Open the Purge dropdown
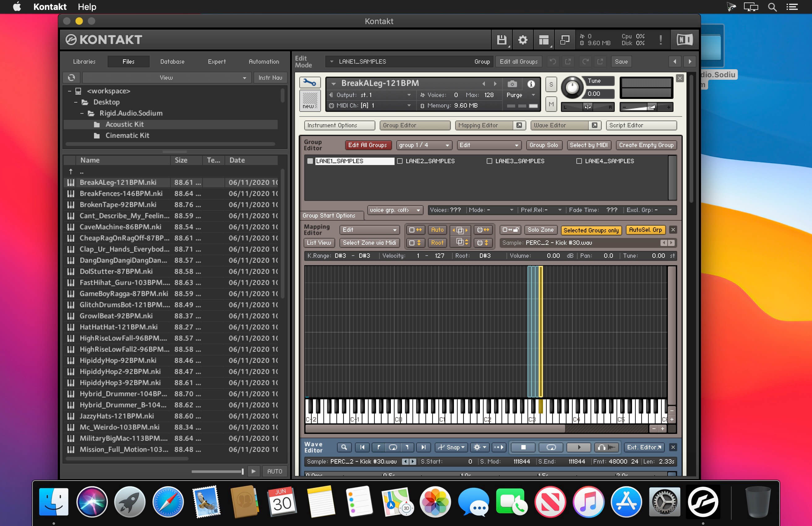Image resolution: width=812 pixels, height=526 pixels. (521, 95)
